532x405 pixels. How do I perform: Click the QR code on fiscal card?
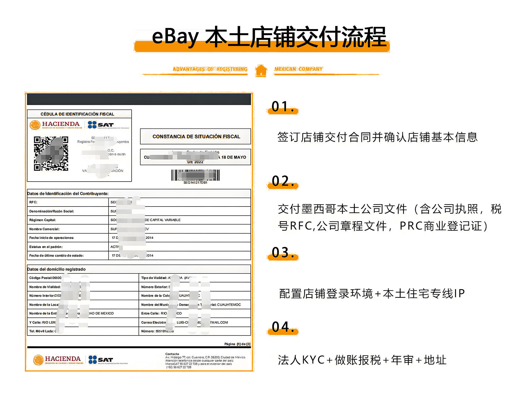(x=51, y=154)
